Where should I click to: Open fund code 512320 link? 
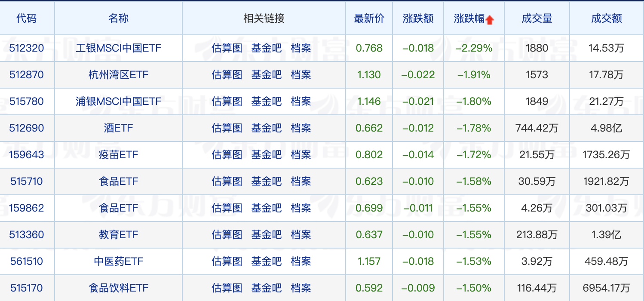coord(27,48)
